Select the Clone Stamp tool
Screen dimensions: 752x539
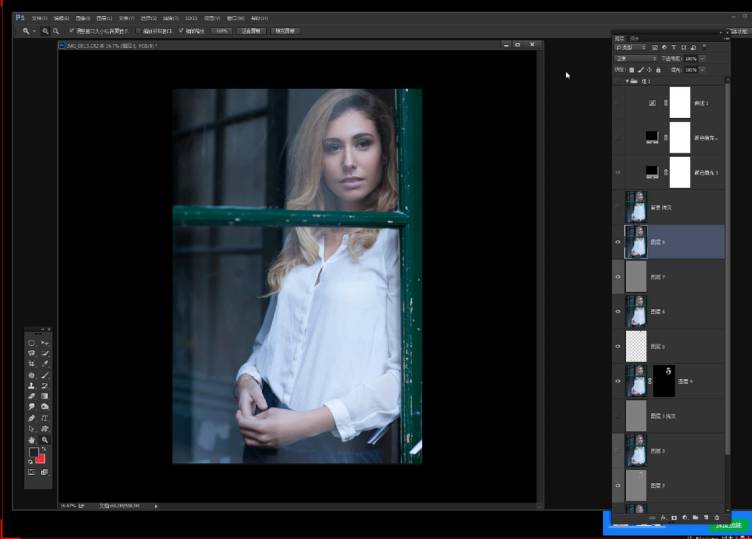(31, 386)
